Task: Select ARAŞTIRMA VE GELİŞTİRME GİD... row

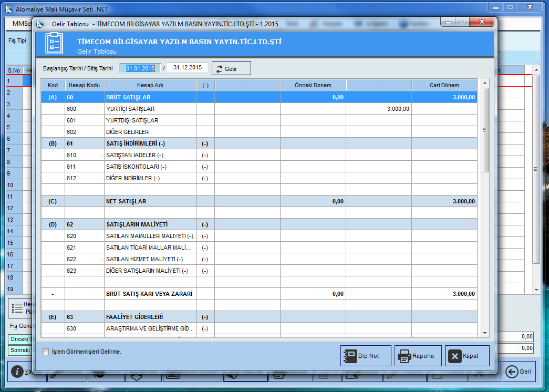Action: [259, 328]
